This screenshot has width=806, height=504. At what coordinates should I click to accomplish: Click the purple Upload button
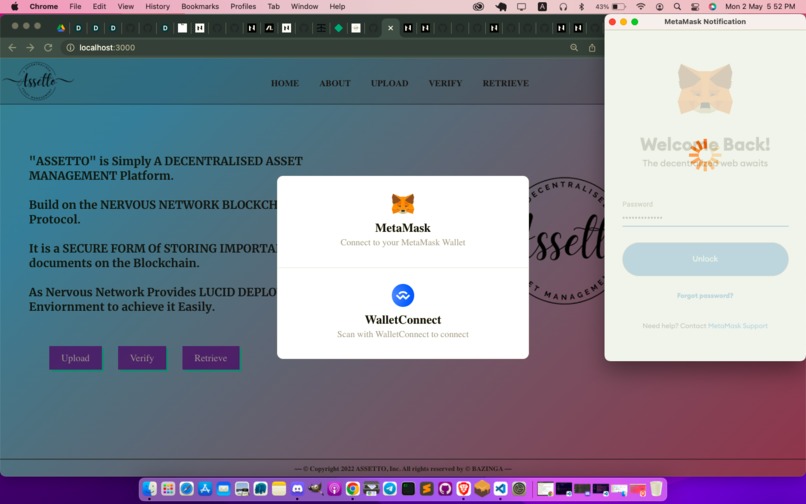tap(76, 358)
